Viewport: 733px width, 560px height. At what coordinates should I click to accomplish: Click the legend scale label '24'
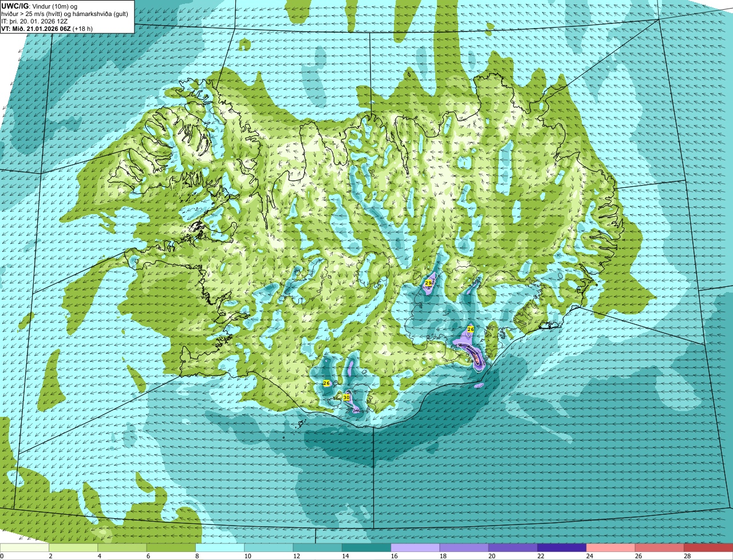pyautogui.click(x=589, y=556)
